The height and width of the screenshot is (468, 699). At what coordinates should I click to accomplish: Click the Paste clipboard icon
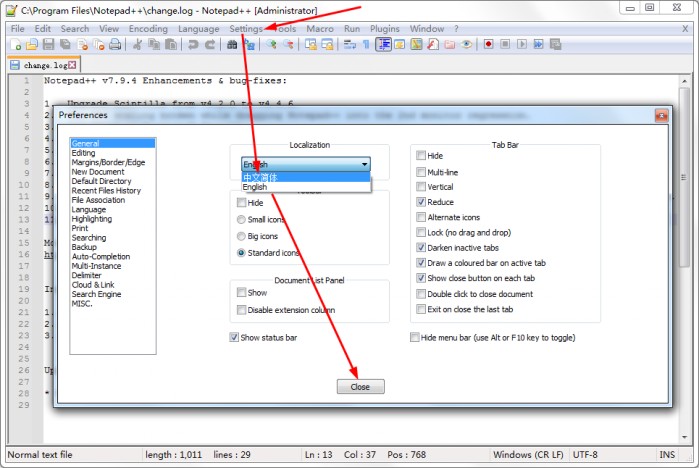click(171, 45)
